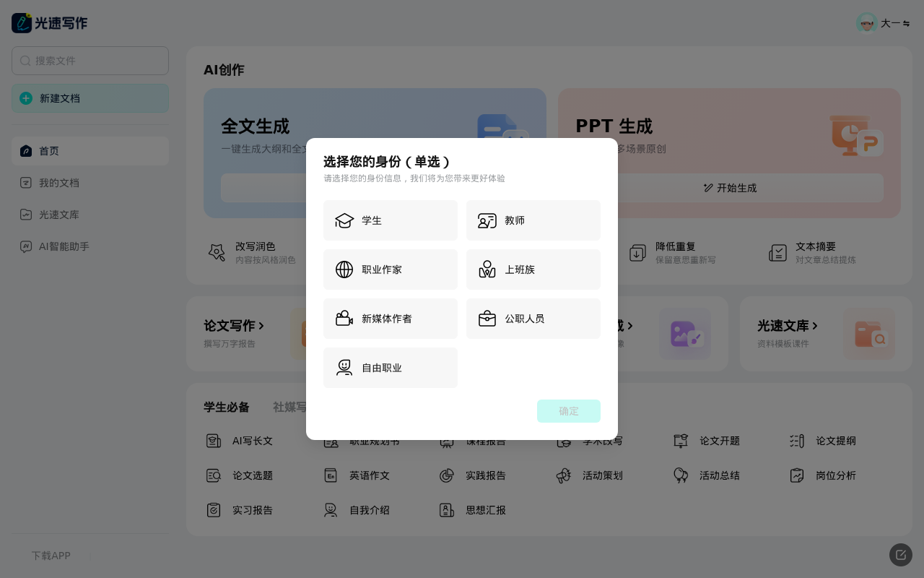The width and height of the screenshot is (924, 578).
Task: Click the account switch icon beside 大一
Action: pyautogui.click(x=906, y=23)
